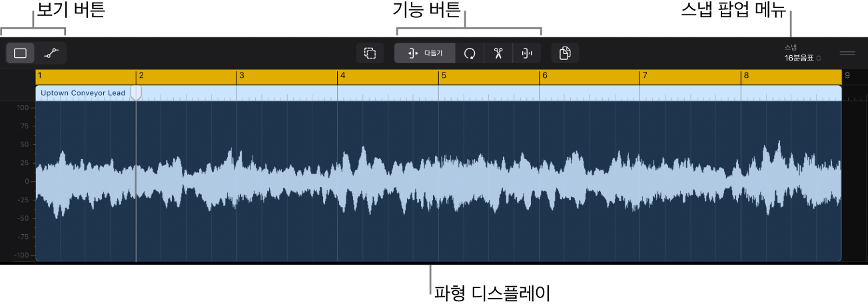Click bar 3 in the ruler

[242, 75]
